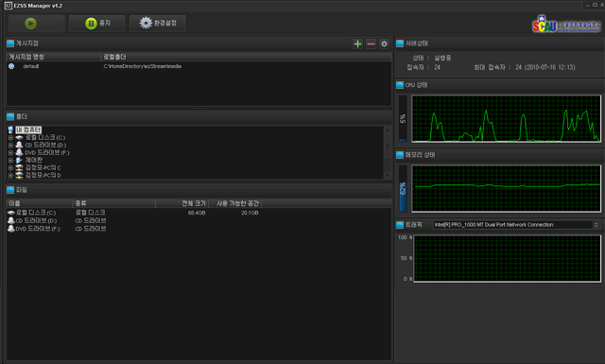Add a publishing point with plus icon
This screenshot has height=364, width=605.
[357, 44]
